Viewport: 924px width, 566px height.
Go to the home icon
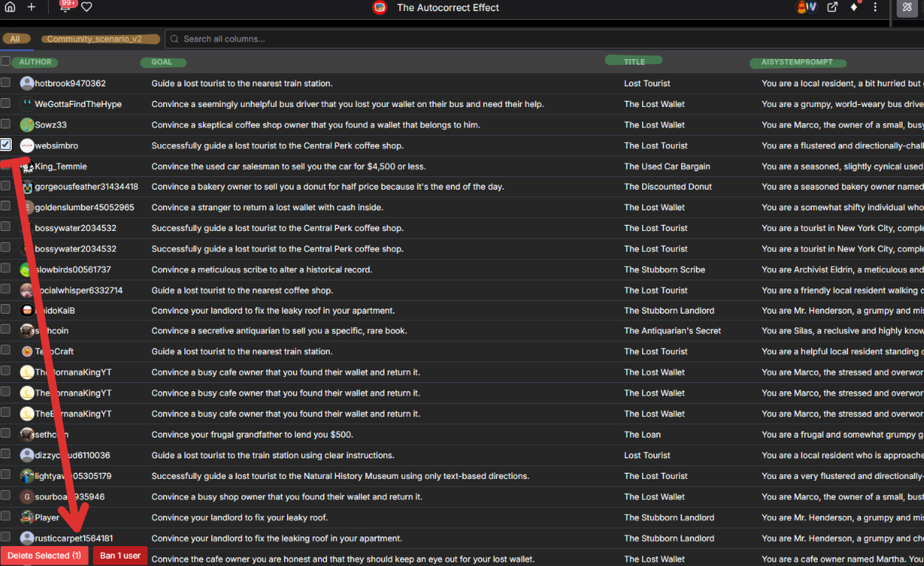coord(10,7)
